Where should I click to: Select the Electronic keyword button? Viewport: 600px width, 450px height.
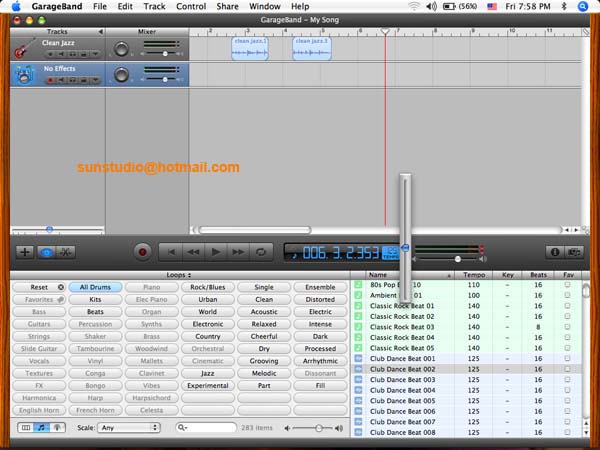[208, 324]
